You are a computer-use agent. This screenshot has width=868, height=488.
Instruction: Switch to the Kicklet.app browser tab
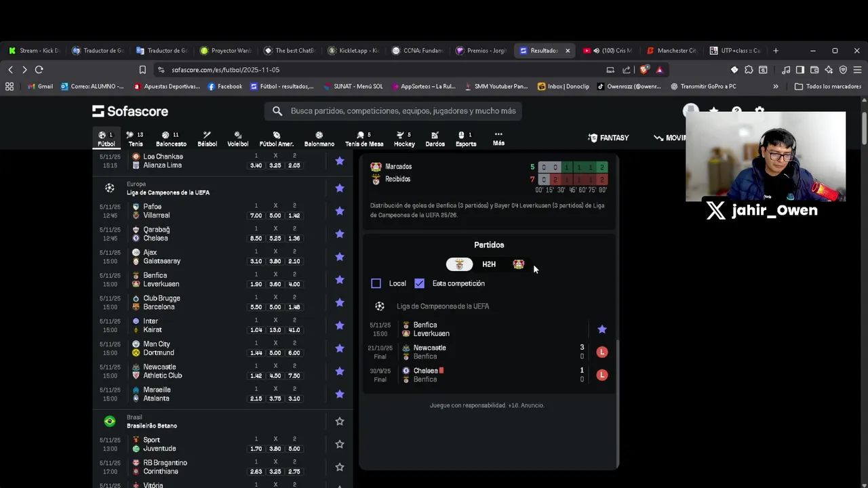tap(353, 51)
